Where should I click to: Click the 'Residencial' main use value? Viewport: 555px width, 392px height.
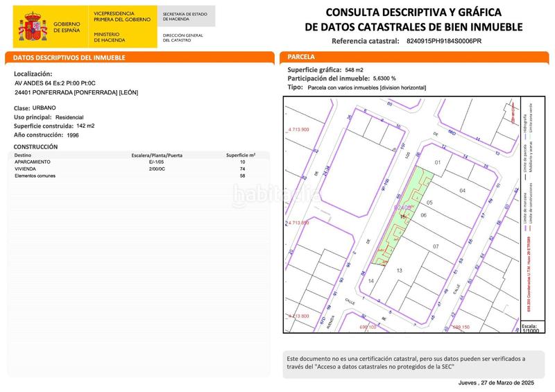[x=69, y=117]
